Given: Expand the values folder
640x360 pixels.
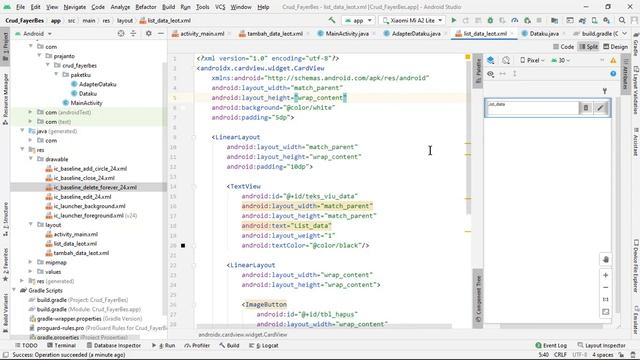Looking at the screenshot, I should (x=31, y=272).
